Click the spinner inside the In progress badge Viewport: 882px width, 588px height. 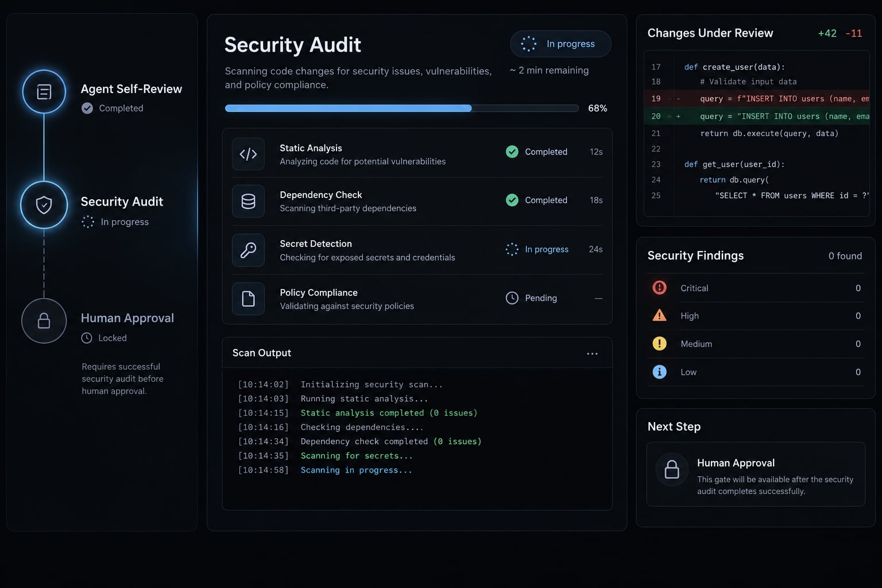(x=529, y=44)
